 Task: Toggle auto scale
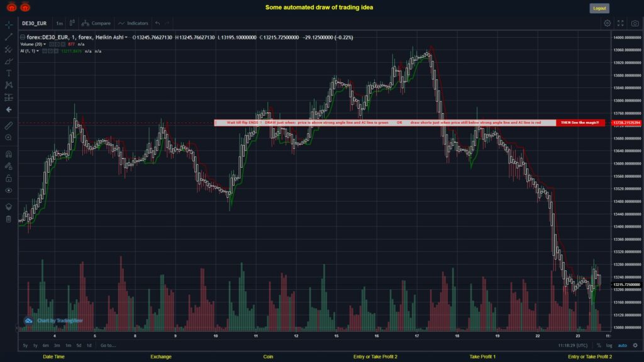click(622, 346)
